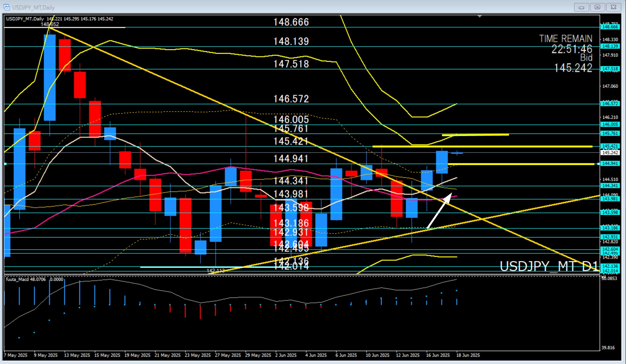Click the 147.518 price tag on right axis
626x364 pixels.
(610, 69)
